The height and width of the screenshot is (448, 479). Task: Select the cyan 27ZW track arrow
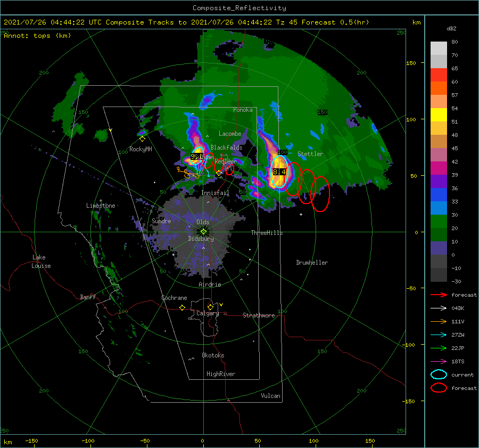(439, 335)
